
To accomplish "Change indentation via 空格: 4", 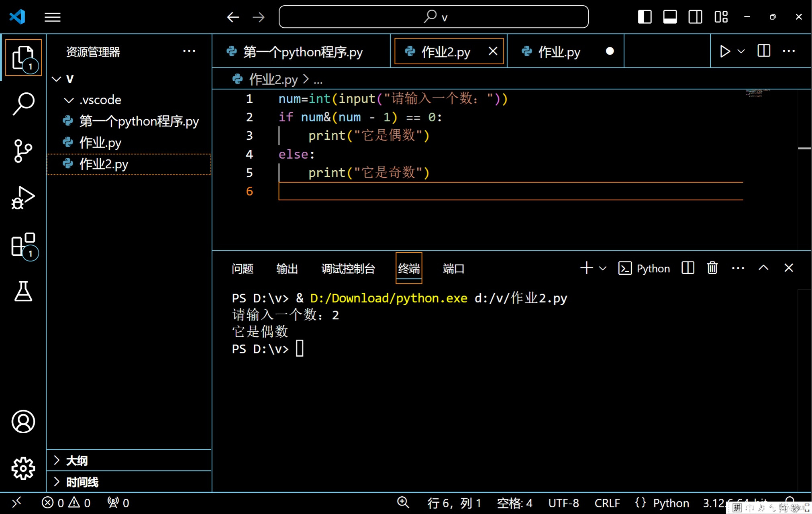I will 514,503.
